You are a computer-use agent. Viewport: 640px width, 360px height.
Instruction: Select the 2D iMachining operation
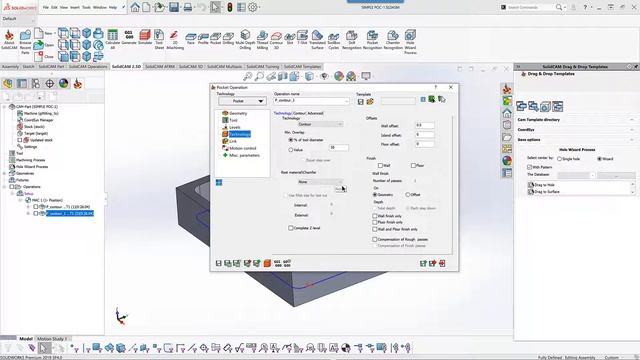coord(175,39)
